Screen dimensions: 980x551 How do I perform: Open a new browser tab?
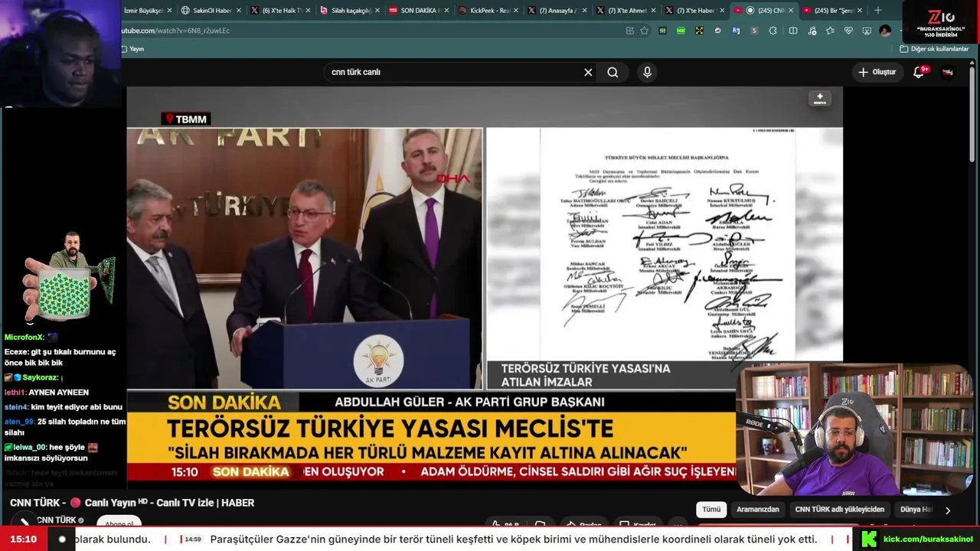877,10
